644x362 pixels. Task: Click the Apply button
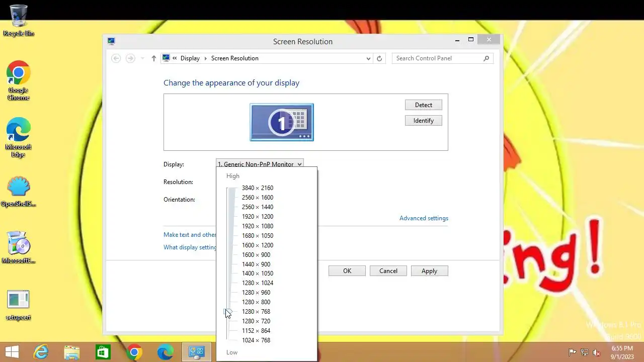point(429,271)
